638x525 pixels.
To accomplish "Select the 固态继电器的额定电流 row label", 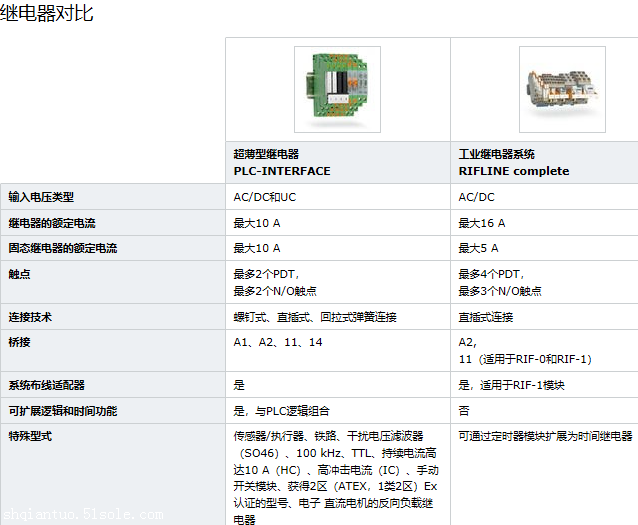I will 63,248.
